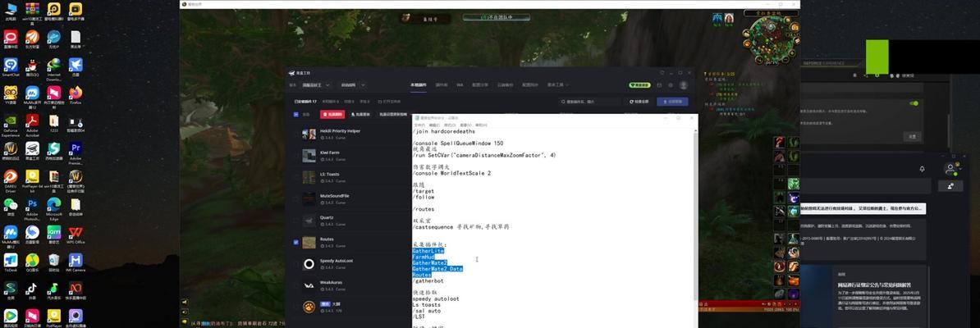This screenshot has width=980, height=328.
Task: Click the notification bell in the right panel
Action: click(x=922, y=169)
